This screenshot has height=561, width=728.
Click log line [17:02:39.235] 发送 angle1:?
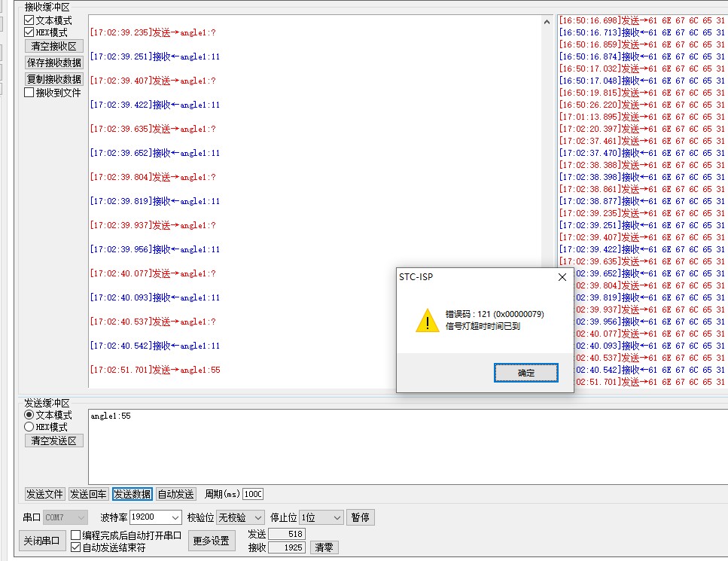[x=153, y=32]
